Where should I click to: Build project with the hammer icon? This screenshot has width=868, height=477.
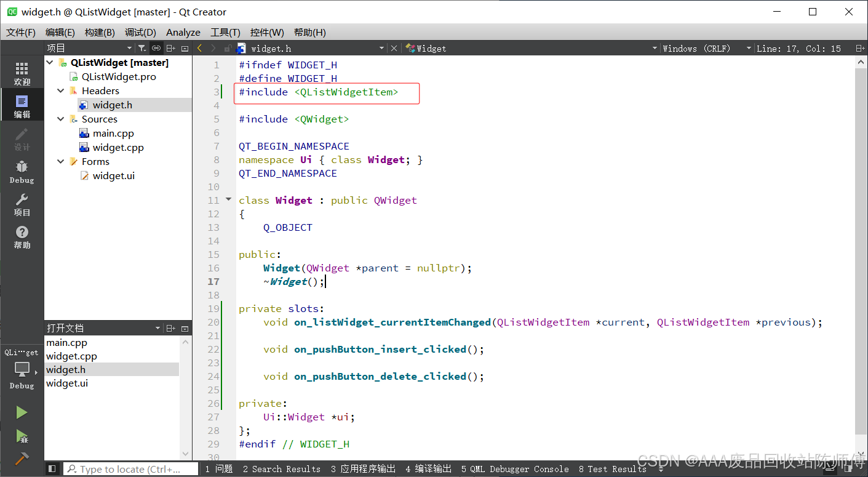coord(22,459)
